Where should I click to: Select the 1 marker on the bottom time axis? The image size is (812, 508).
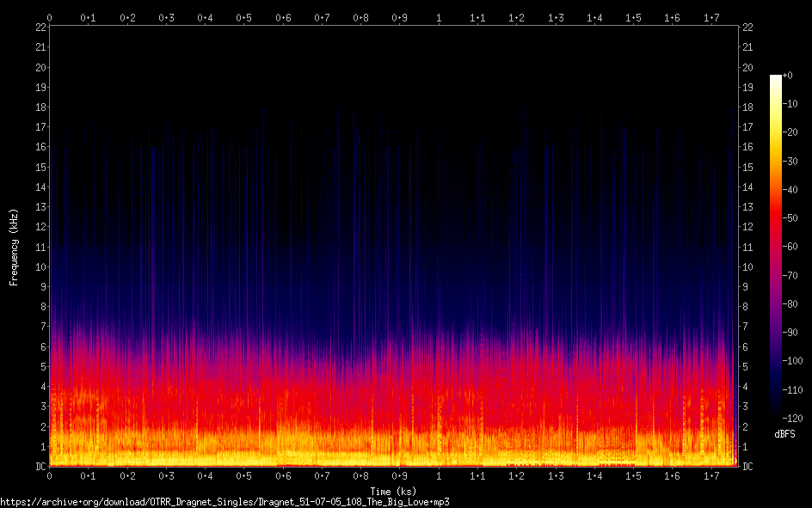pos(439,475)
